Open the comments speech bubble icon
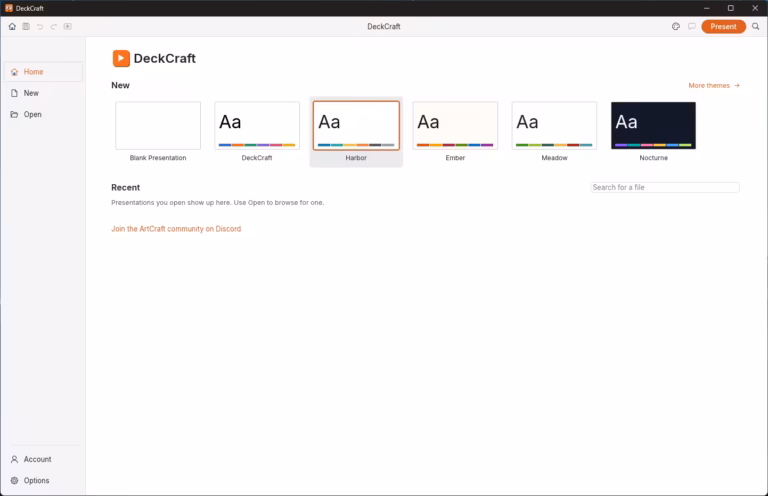Viewport: 768px width, 496px height. (x=692, y=26)
